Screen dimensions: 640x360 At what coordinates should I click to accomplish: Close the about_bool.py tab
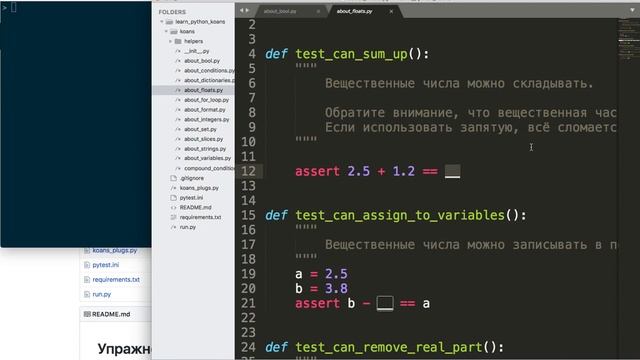point(318,11)
